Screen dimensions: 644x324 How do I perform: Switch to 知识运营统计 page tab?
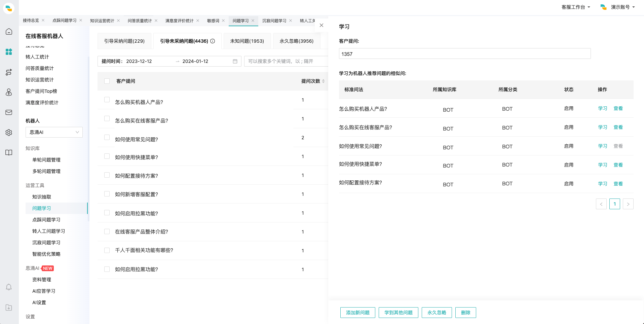[x=102, y=21]
